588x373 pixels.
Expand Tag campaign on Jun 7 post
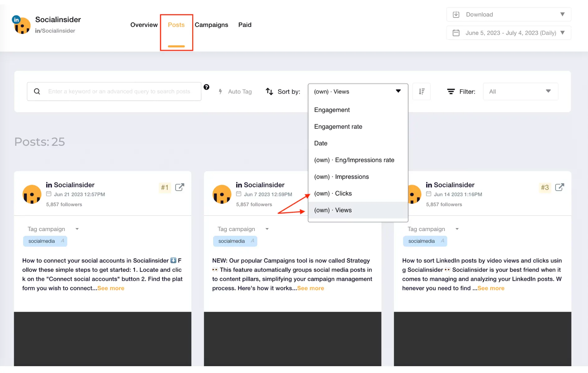tap(243, 229)
